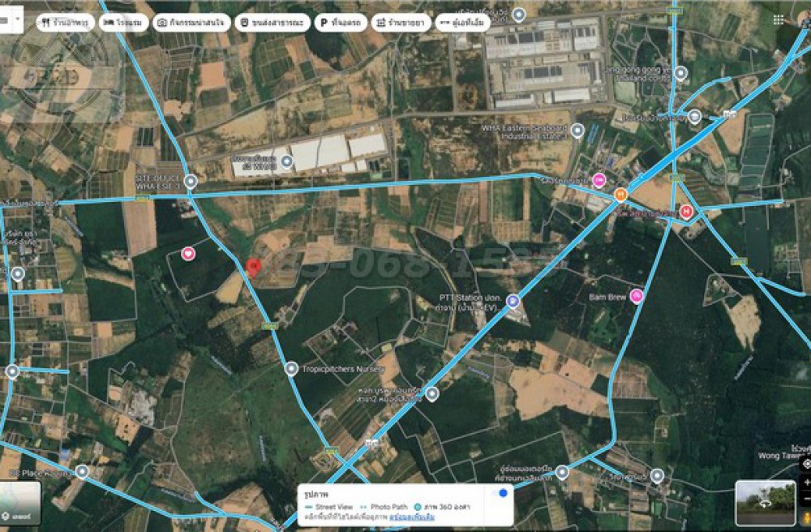Select the SITE OFFICE WHA ESIE 3 marker
The width and height of the screenshot is (811, 532).
click(x=191, y=182)
